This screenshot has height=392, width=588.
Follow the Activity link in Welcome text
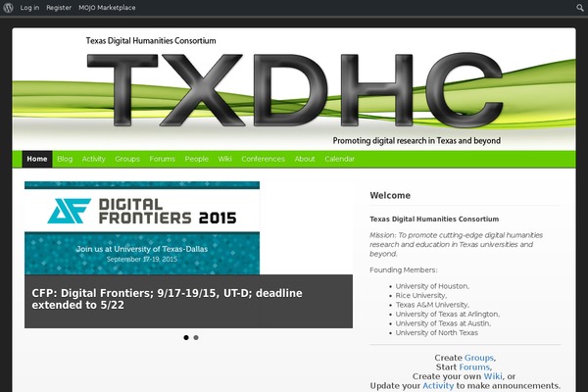[x=438, y=385]
